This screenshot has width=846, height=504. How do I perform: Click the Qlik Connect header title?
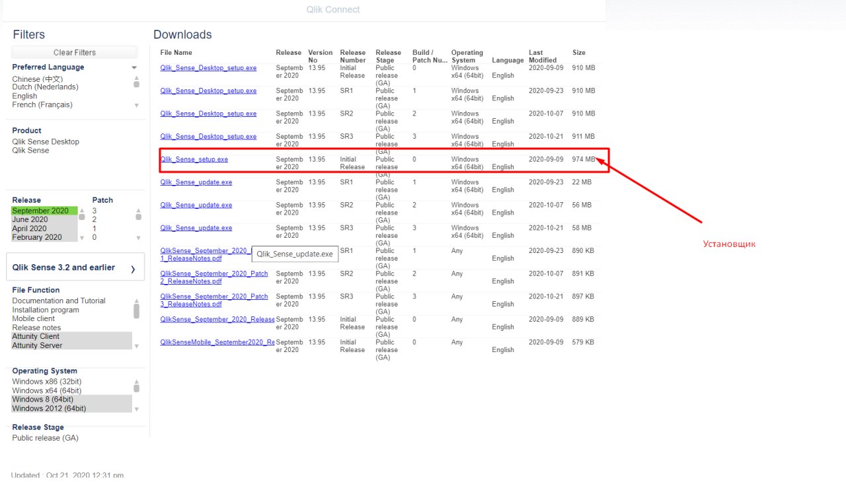tap(333, 9)
